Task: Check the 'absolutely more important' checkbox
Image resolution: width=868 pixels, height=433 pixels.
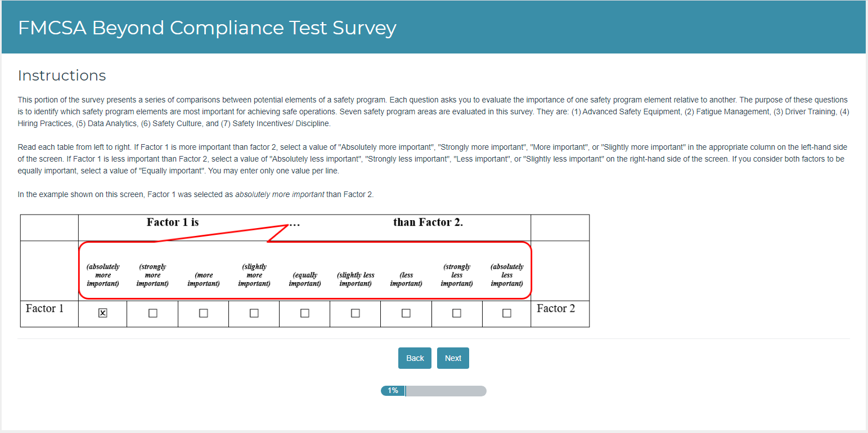Action: tap(102, 313)
